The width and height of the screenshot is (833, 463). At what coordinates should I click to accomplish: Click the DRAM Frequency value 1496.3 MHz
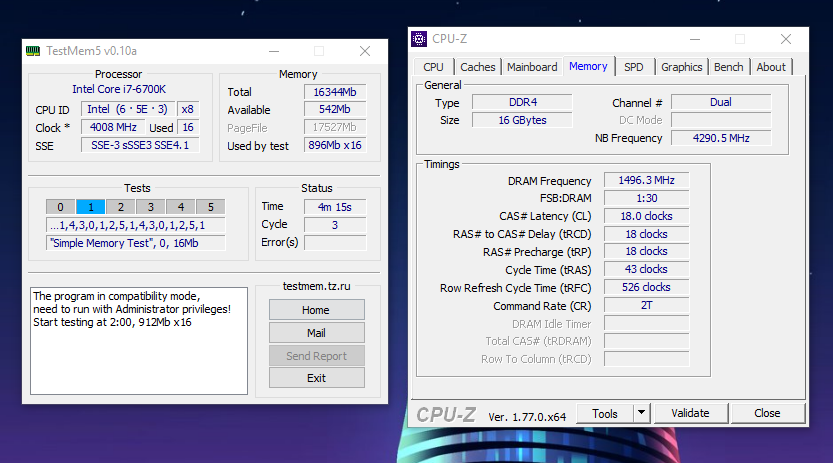click(x=647, y=181)
